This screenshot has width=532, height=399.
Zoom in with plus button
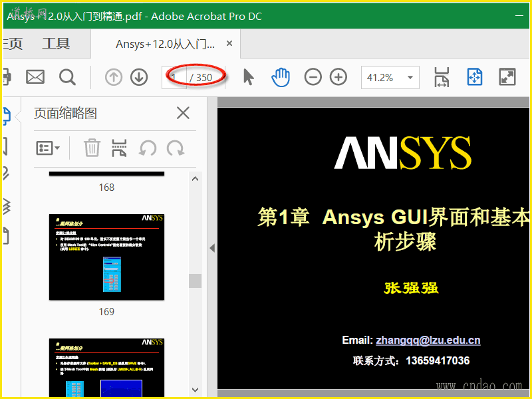tap(338, 77)
